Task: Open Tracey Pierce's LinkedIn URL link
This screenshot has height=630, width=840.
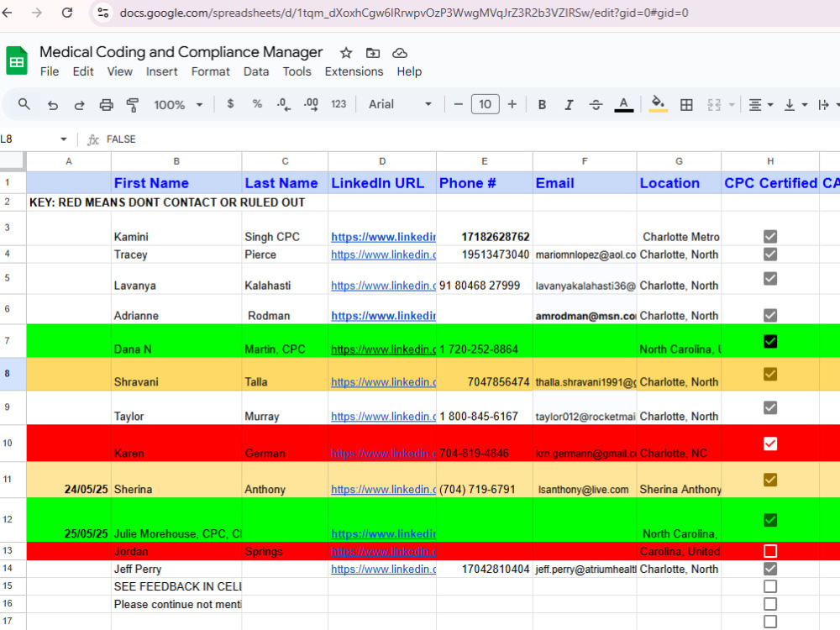Action: point(383,255)
